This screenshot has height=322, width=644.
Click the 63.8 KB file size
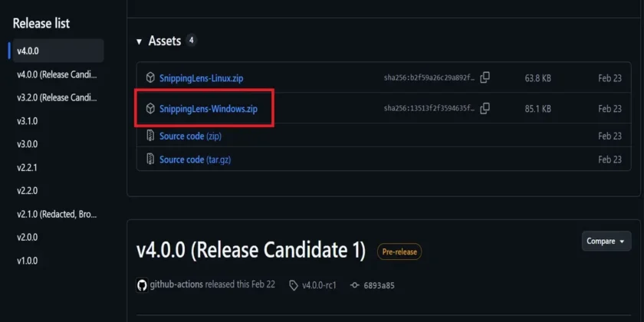point(537,78)
